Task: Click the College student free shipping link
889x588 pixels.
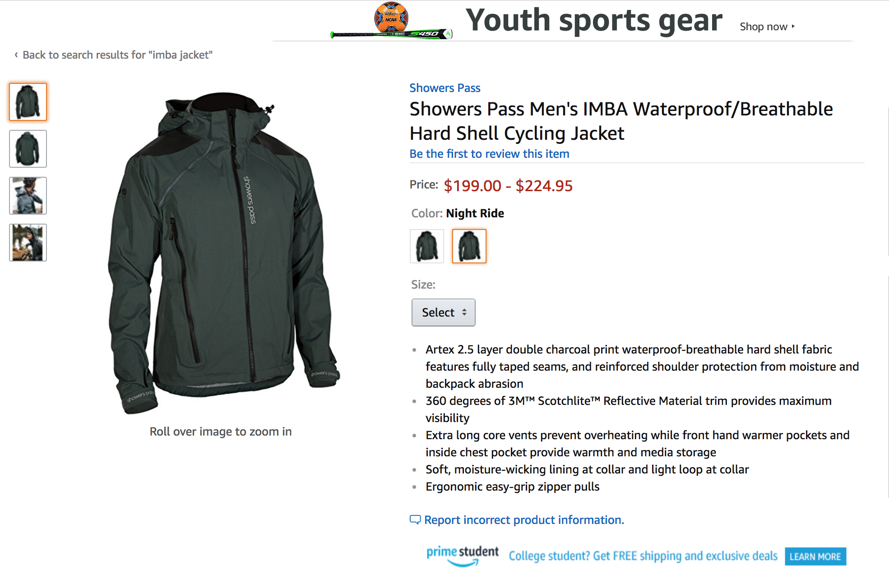Action: (x=643, y=556)
